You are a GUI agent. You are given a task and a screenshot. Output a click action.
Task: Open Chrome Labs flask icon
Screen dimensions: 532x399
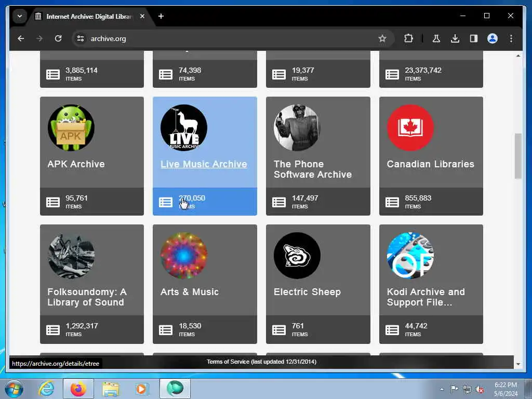pos(436,38)
